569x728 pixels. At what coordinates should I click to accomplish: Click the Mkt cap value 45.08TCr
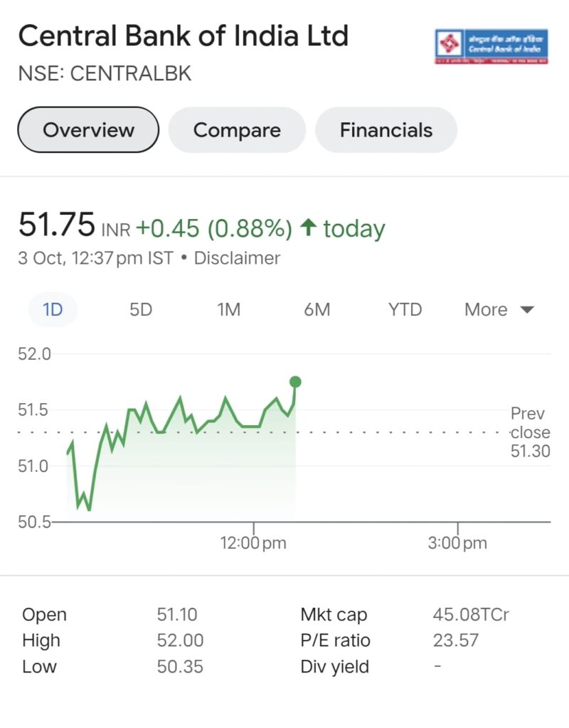(471, 615)
